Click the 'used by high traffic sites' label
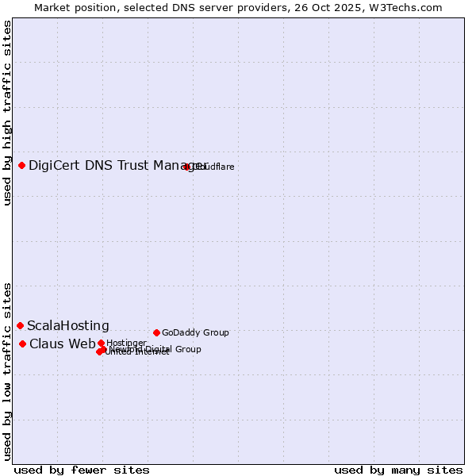Image resolution: width=476 pixels, height=476 pixels. click(7, 113)
